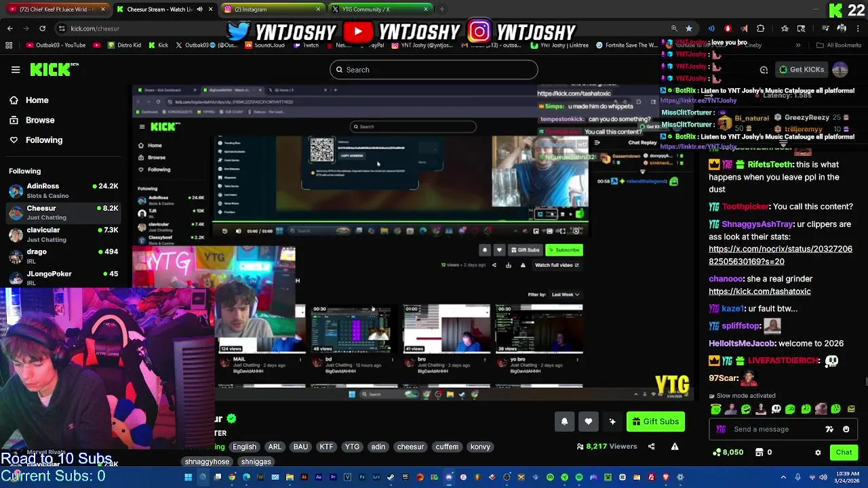Click the Kick search box
The image size is (868, 488).
pos(434,70)
